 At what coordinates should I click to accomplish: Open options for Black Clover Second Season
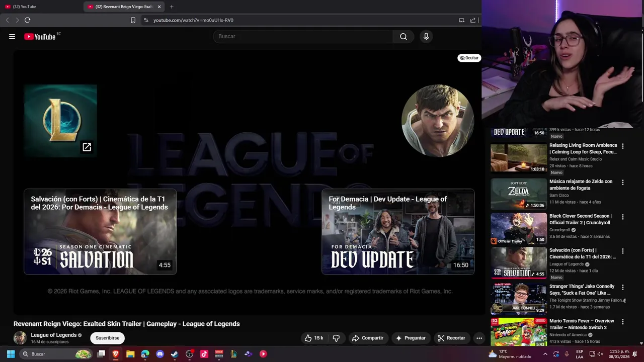623,217
